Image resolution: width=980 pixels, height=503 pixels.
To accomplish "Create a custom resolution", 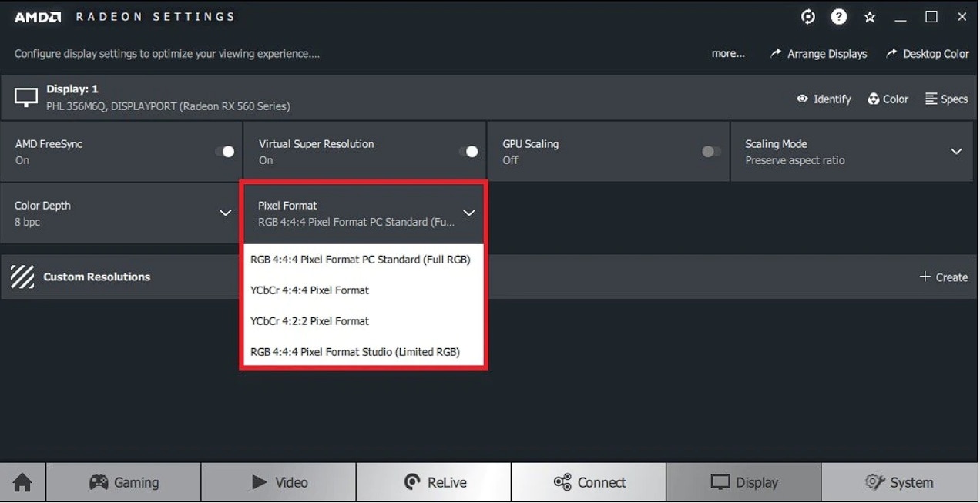I will (x=943, y=277).
